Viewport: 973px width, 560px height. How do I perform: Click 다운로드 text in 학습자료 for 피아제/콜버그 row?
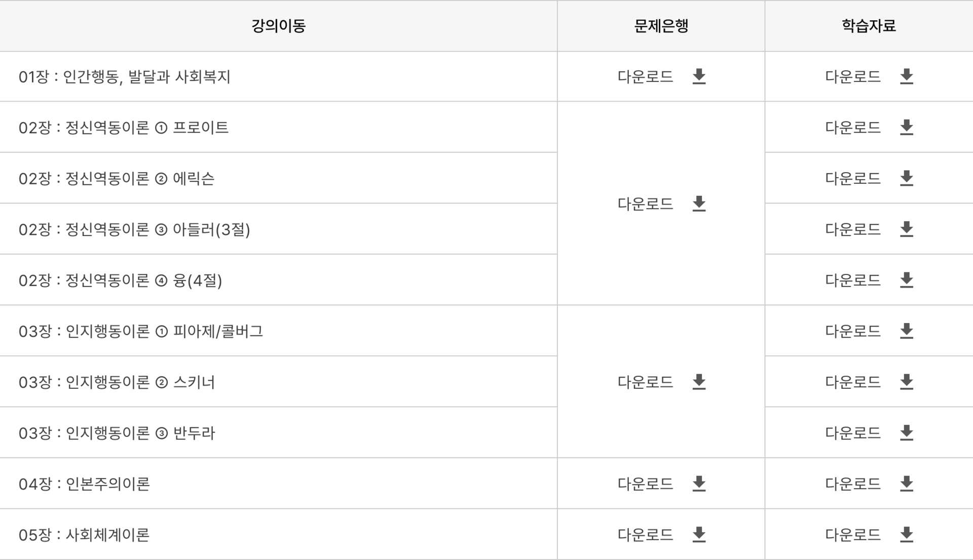(x=852, y=331)
